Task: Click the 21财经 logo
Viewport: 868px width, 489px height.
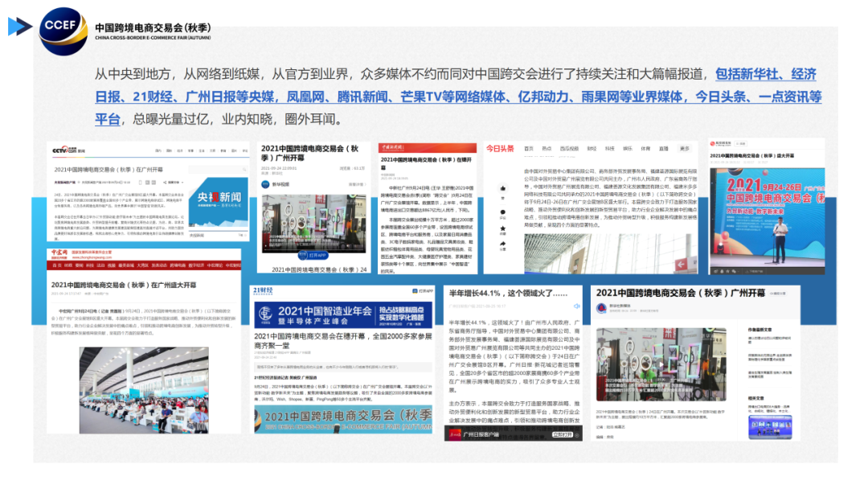Action: tap(263, 290)
